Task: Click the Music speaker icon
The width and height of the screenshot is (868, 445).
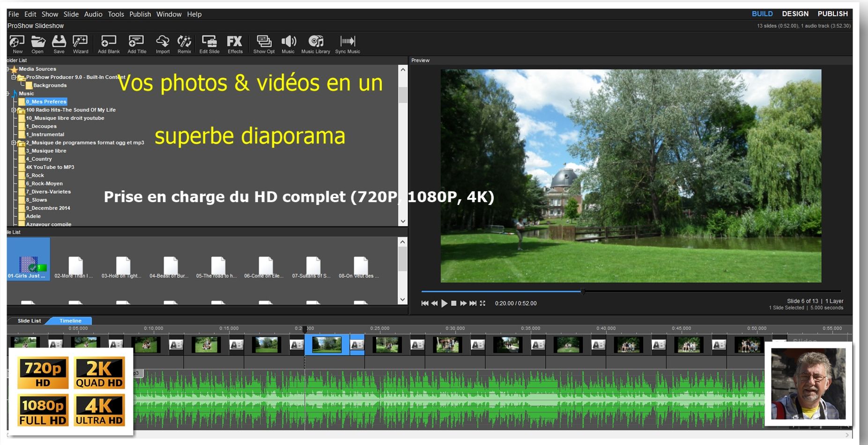Action: pyautogui.click(x=288, y=44)
